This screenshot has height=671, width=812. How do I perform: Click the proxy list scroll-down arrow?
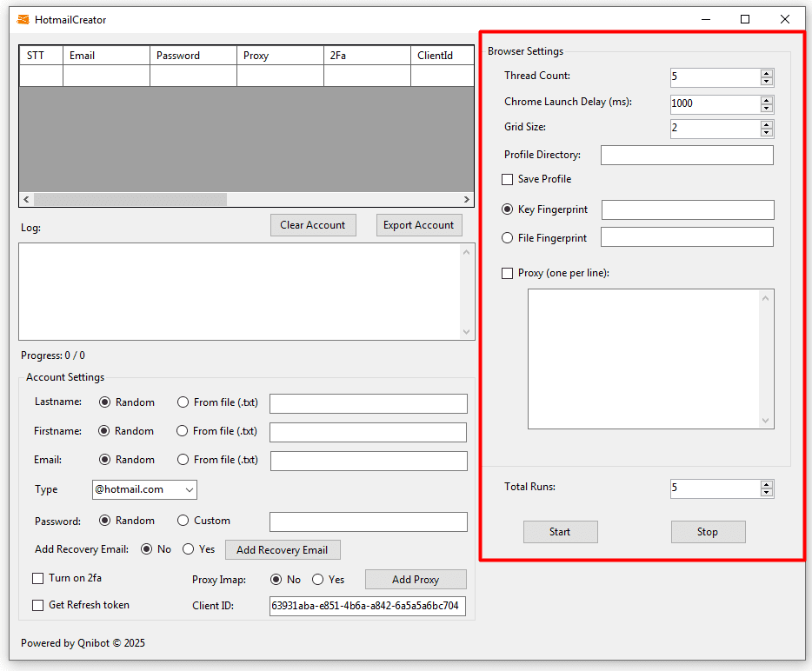pos(765,421)
